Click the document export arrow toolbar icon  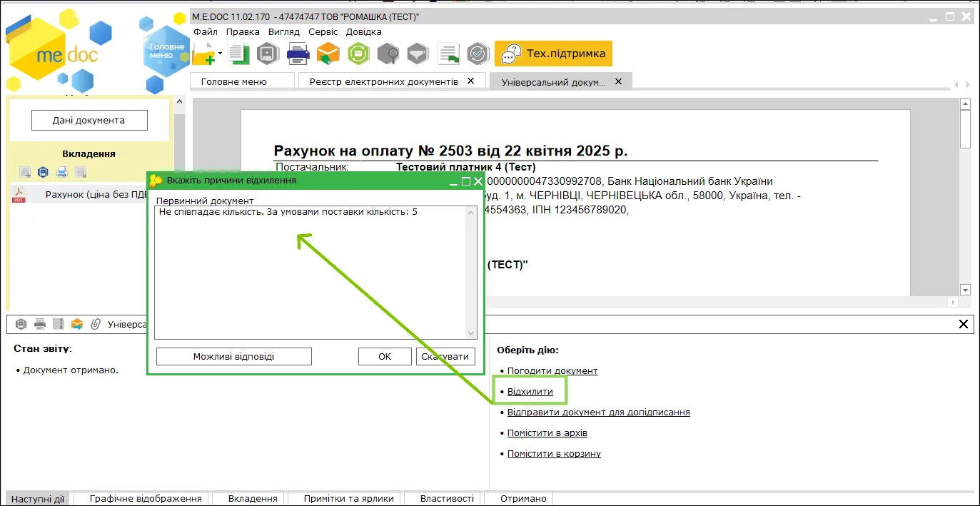pos(448,54)
